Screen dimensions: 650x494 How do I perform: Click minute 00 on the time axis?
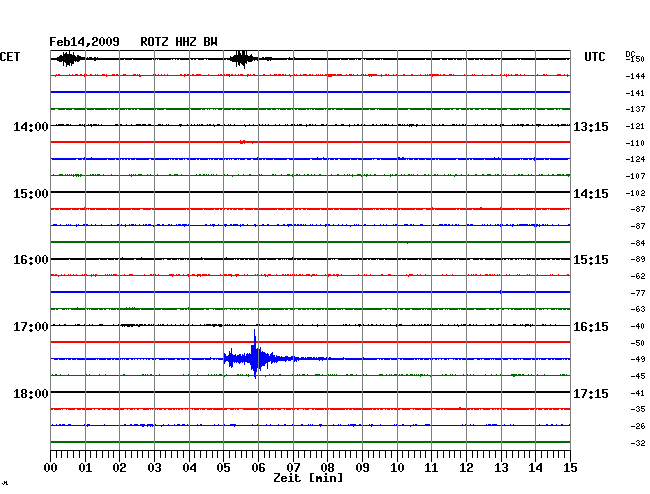50,467
